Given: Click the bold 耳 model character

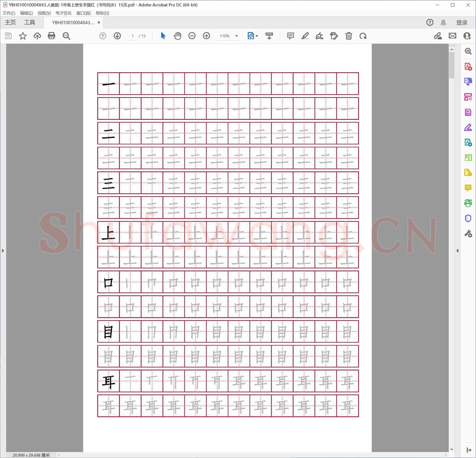Looking at the screenshot, I should [109, 382].
